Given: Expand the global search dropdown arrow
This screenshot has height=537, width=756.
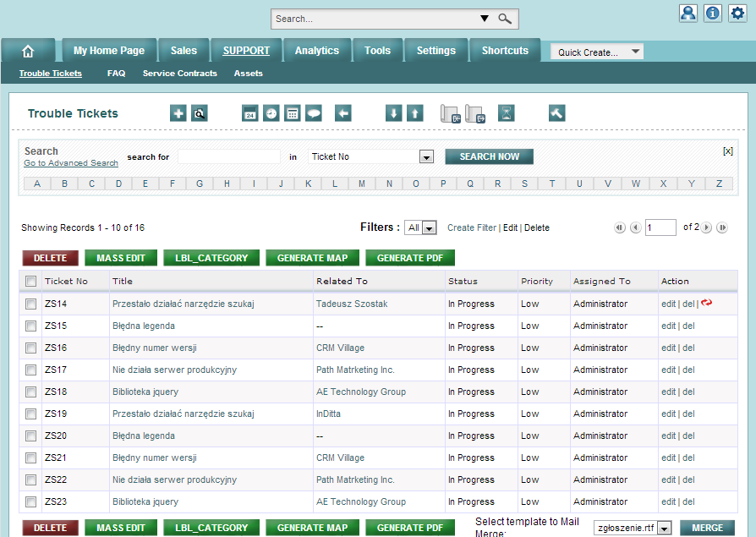Looking at the screenshot, I should coord(485,19).
